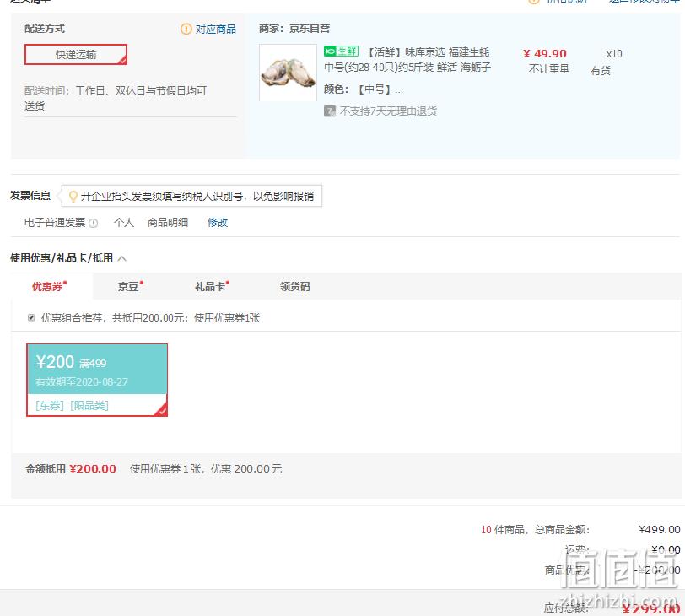The width and height of the screenshot is (685, 616).
Task: Click the 使用优惠券 1张，优惠 200.00元 text
Action: [206, 469]
